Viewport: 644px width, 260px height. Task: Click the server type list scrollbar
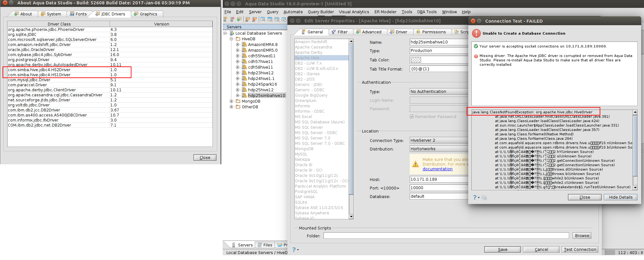tap(351, 129)
